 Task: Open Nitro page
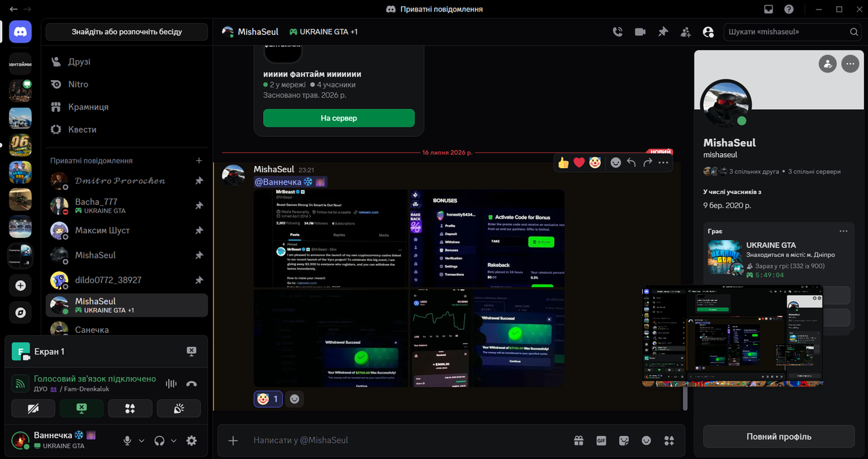tap(127, 84)
